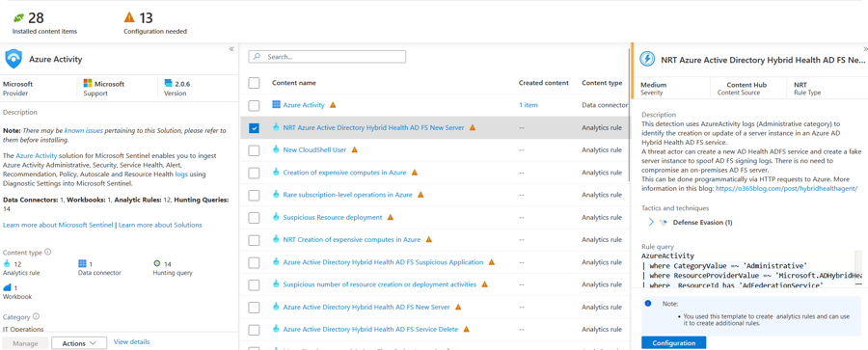Click into the Search input field
Viewport: 868px width, 350px height.
point(327,57)
